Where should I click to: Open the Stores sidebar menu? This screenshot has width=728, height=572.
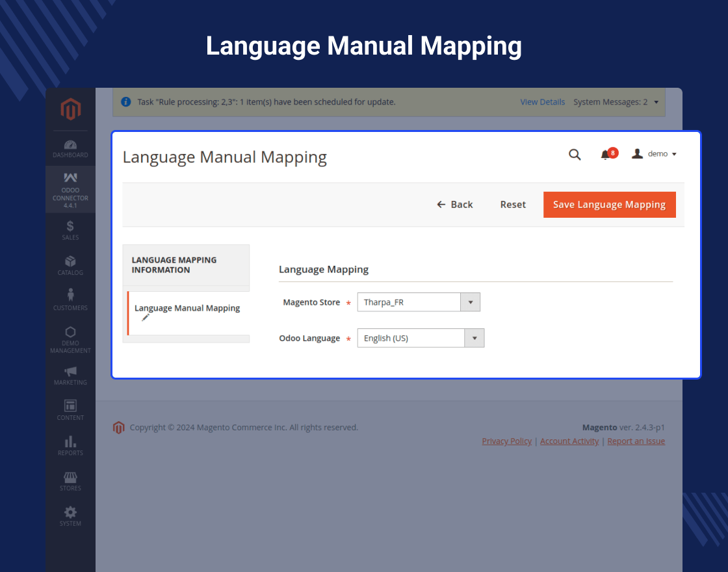click(71, 481)
